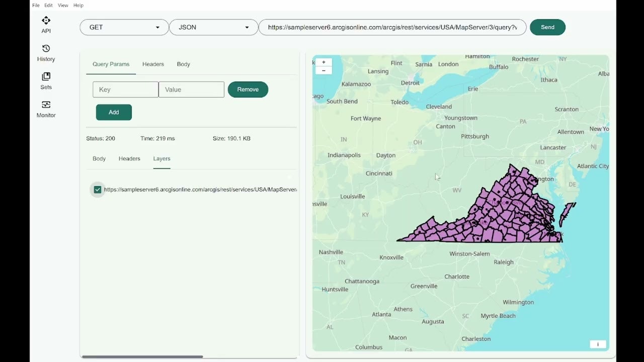
Task: Zoom in the map with plus button
Action: coord(324,62)
